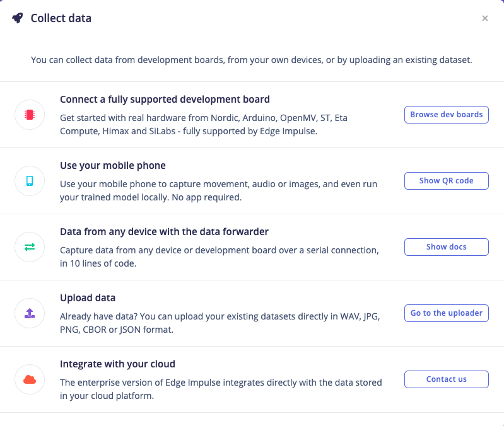This screenshot has width=504, height=426.
Task: Click the green data forwarder arrows icon
Action: click(x=30, y=247)
